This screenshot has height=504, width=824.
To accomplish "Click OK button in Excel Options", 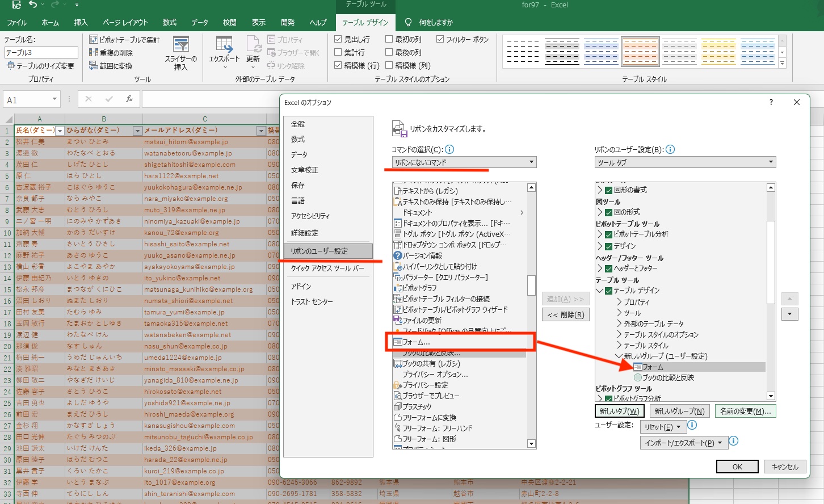I will coord(737,467).
